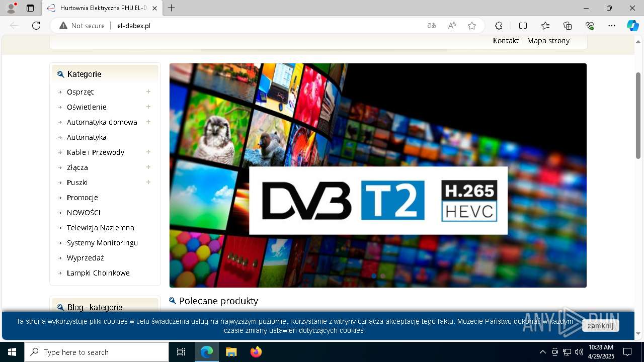Image resolution: width=644 pixels, height=362 pixels.
Task: Open the Oświetlenie category link
Action: point(87,107)
